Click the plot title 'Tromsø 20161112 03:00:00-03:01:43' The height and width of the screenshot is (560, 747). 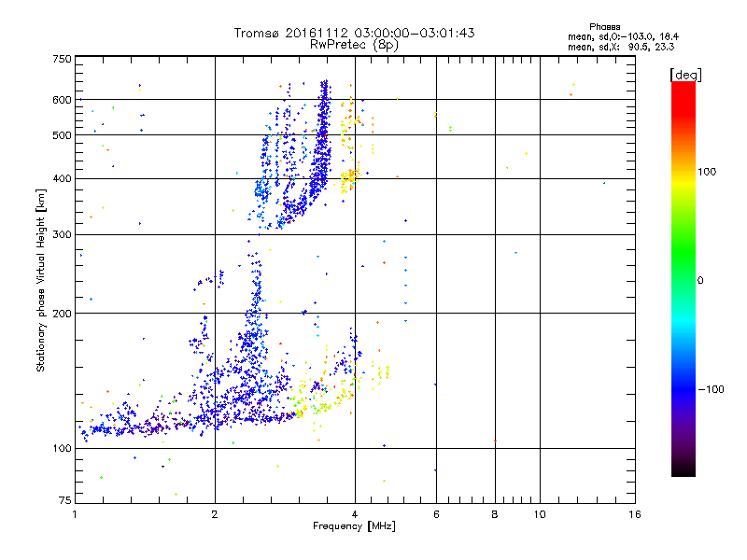354,33
